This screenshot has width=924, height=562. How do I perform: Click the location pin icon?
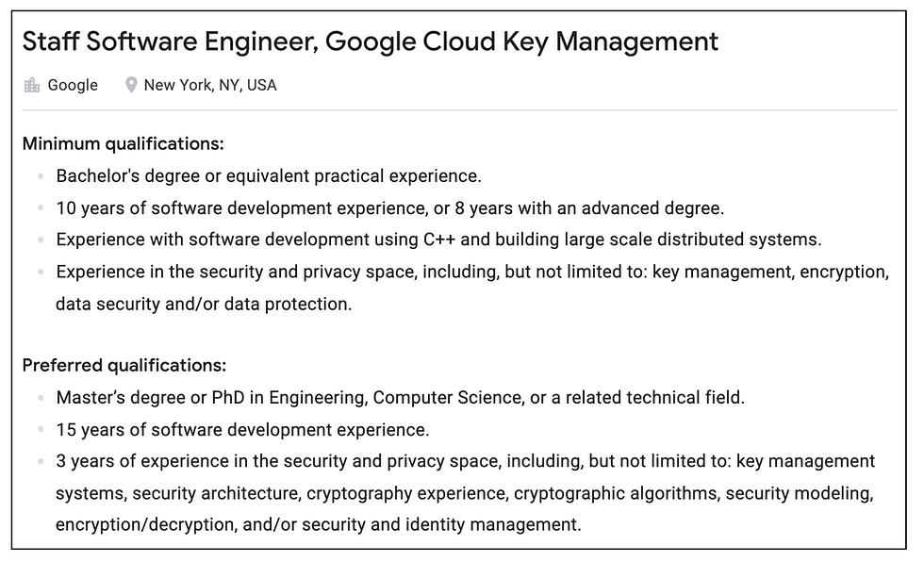click(131, 86)
